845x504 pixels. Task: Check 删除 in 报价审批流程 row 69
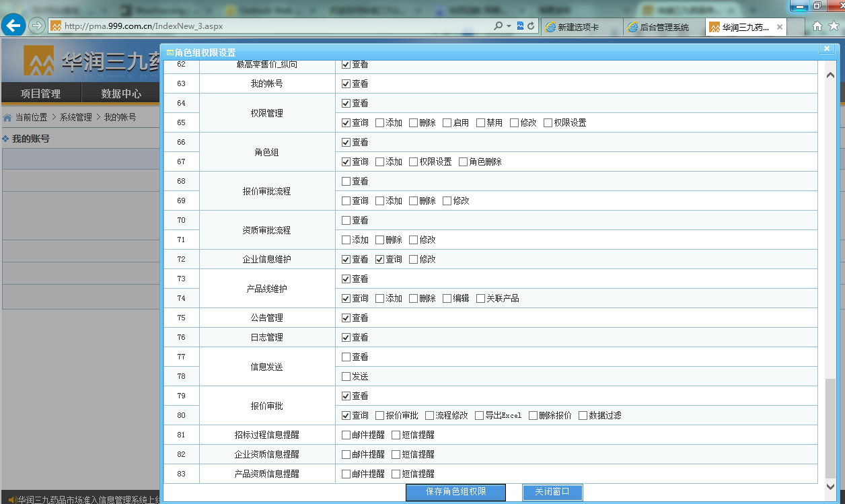tap(413, 201)
